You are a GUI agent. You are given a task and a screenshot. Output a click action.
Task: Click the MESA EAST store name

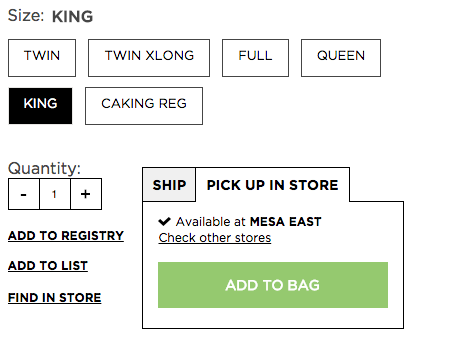tap(286, 222)
